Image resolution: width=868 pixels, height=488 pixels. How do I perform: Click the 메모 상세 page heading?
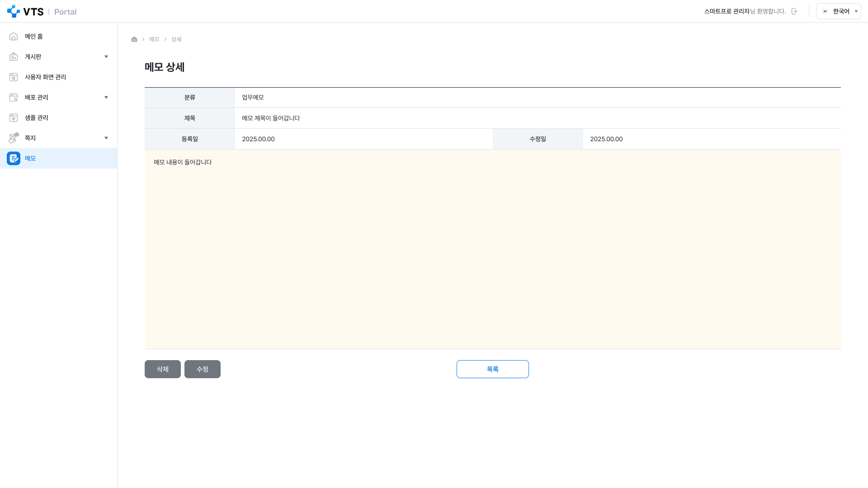tap(165, 67)
